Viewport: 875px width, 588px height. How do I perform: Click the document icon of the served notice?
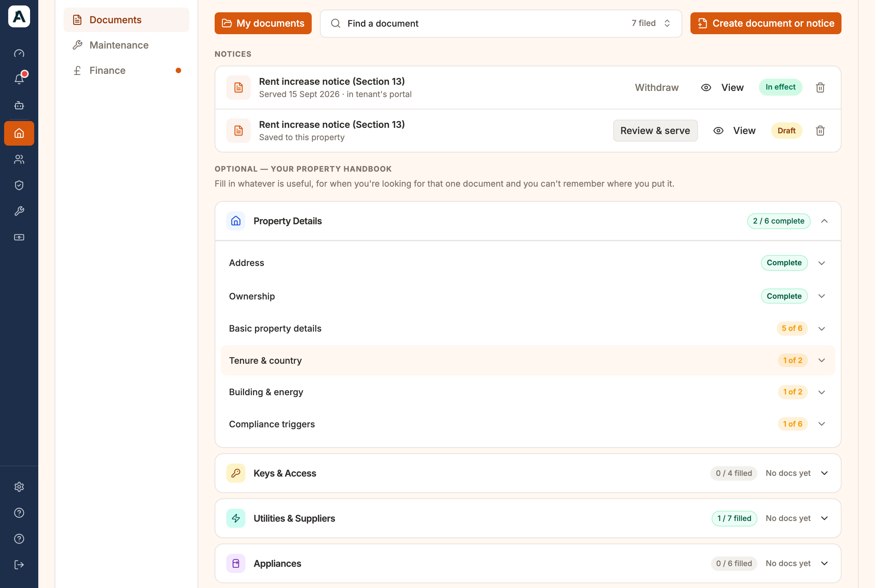pos(239,88)
